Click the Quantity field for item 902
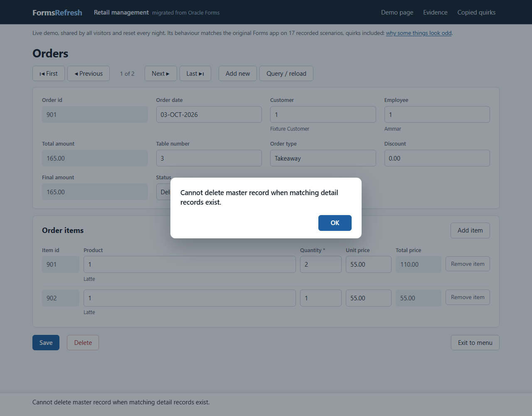Screen dimensions: 532x416 (321, 298)
